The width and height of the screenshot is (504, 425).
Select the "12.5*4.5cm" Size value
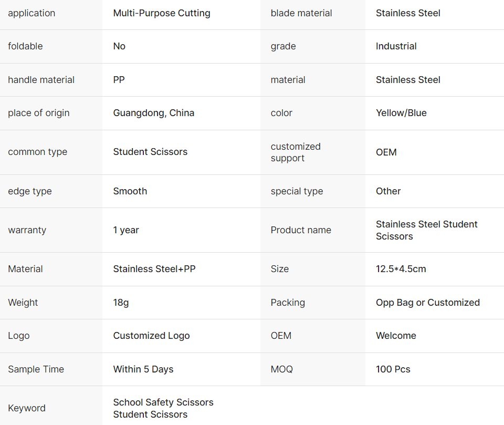point(401,269)
